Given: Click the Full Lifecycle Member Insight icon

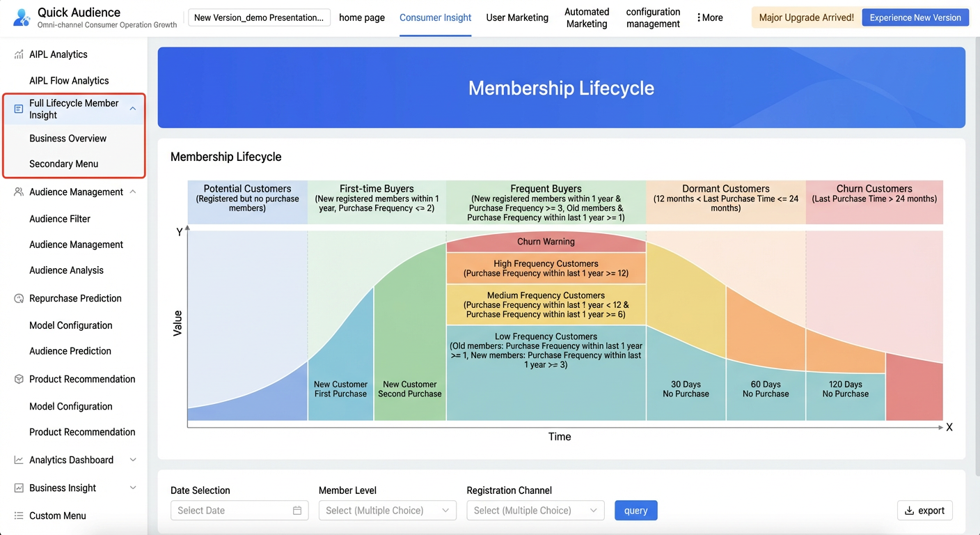Looking at the screenshot, I should click(19, 109).
